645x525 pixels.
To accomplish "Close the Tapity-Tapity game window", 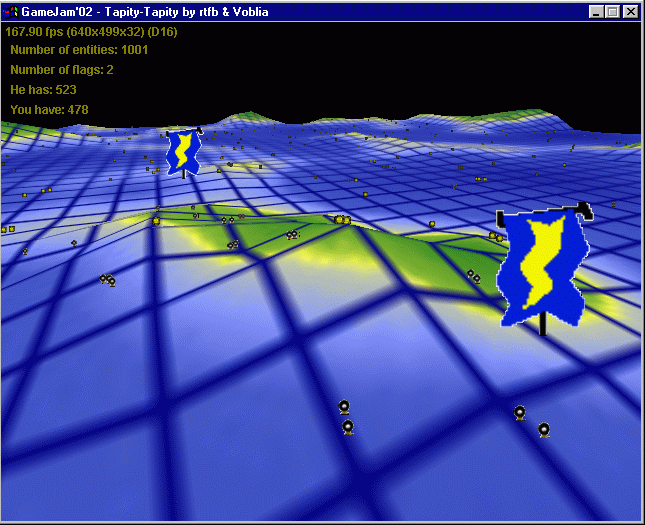I will pyautogui.click(x=630, y=12).
